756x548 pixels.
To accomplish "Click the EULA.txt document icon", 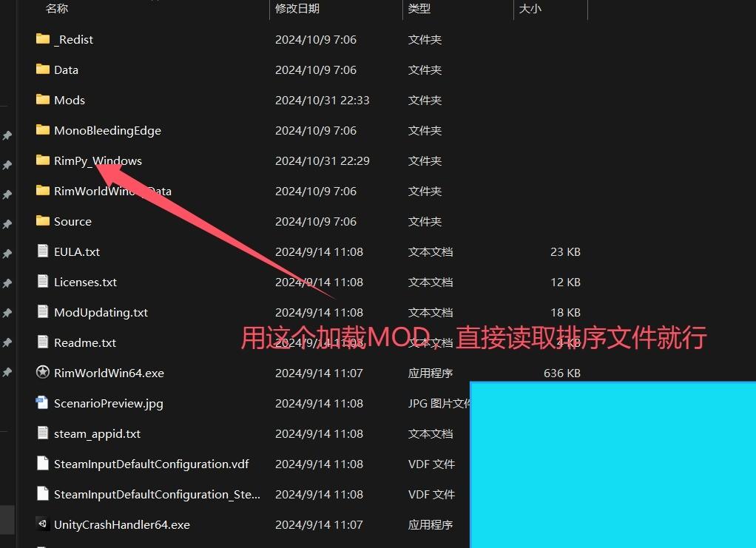I will (x=43, y=251).
